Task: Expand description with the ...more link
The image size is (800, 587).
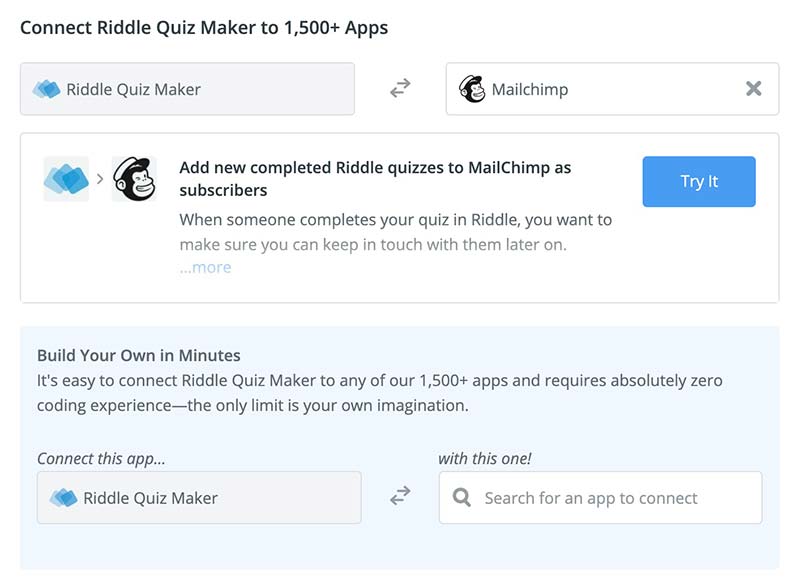Action: (x=206, y=267)
